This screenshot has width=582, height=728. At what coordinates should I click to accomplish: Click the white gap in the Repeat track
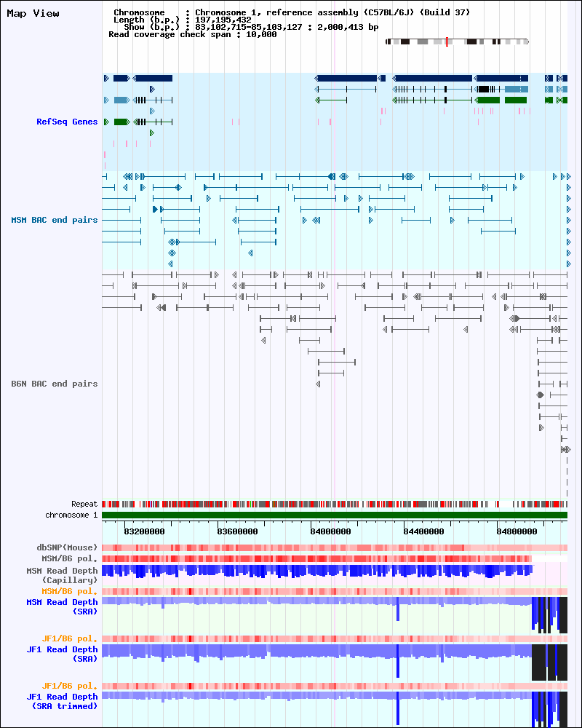click(x=506, y=504)
